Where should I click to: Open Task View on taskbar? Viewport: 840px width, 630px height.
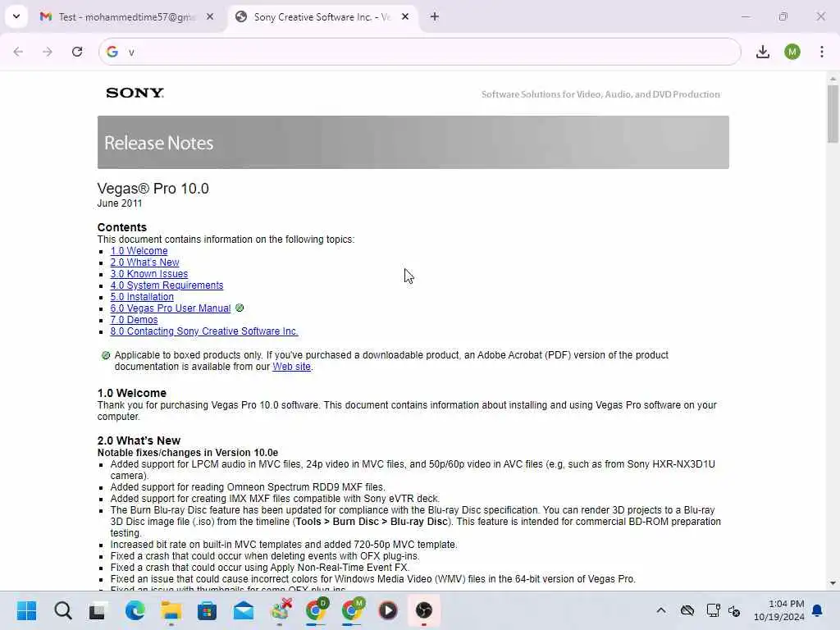pos(98,610)
